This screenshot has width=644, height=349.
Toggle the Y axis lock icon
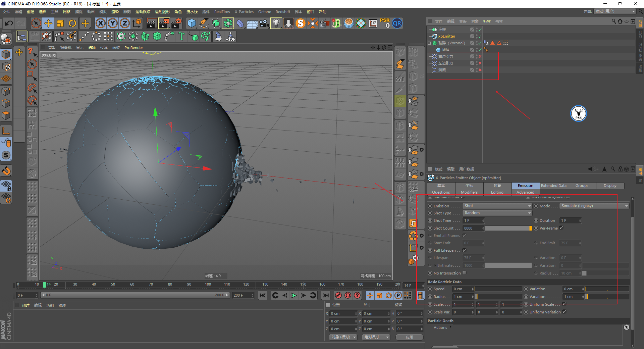point(113,23)
